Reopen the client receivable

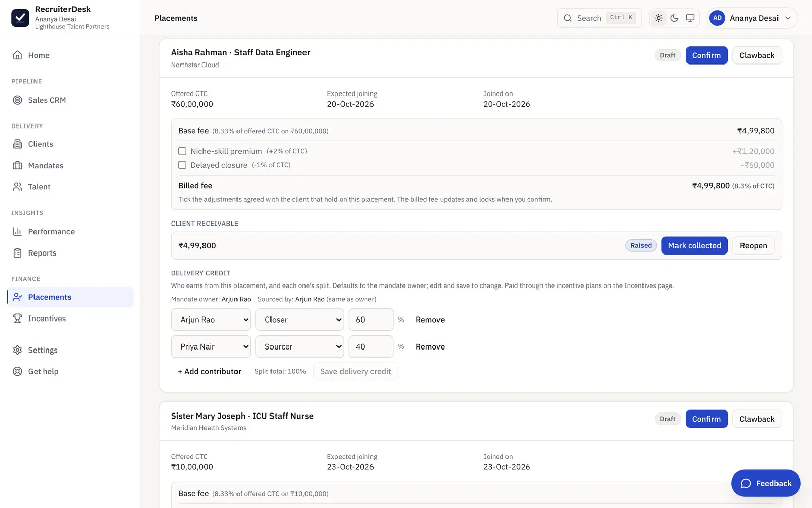pyautogui.click(x=753, y=246)
